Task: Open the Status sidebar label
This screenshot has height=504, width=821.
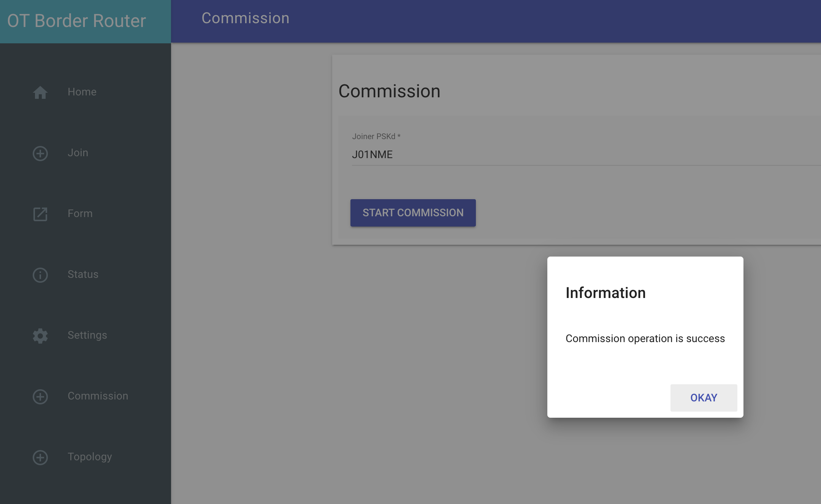Action: 83,274
